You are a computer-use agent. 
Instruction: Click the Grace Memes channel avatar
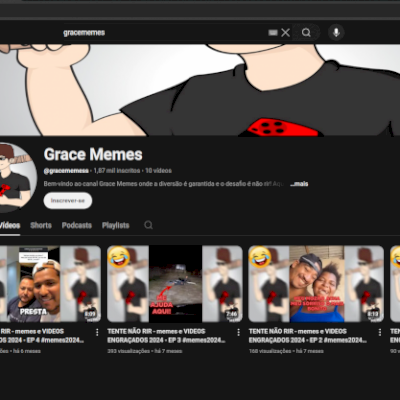(17, 178)
